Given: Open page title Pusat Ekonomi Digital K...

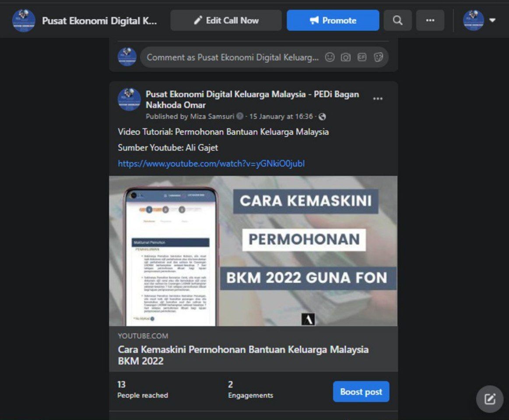Looking at the screenshot, I should 99,21.
